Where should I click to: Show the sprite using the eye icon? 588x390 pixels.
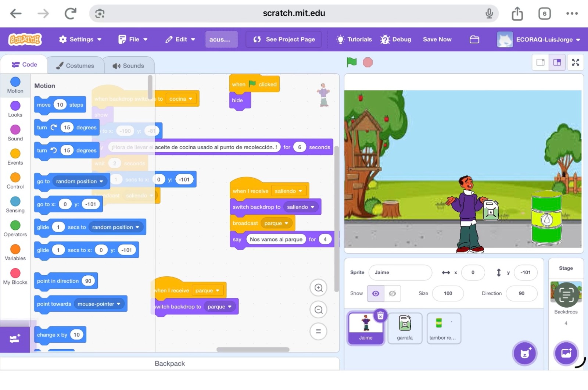376,293
